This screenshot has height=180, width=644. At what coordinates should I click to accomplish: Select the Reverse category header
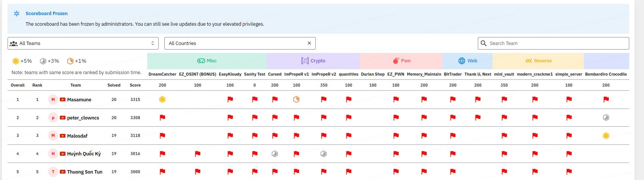pyautogui.click(x=538, y=61)
